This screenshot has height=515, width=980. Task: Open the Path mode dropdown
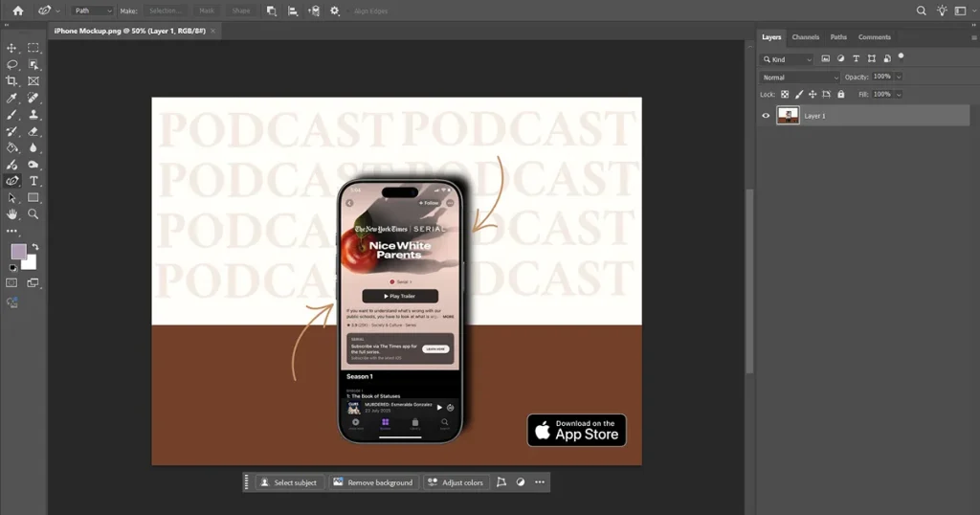tap(93, 11)
